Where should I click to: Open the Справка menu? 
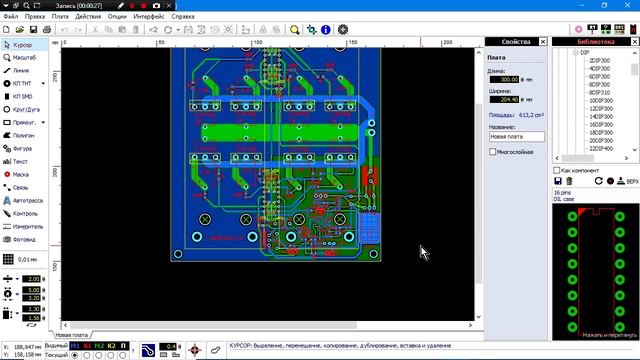[x=183, y=16]
